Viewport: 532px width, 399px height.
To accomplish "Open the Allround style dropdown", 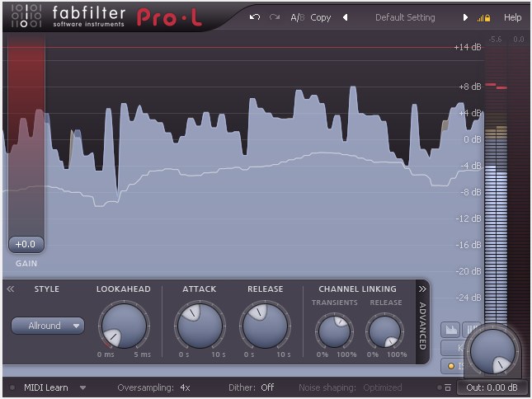I will coord(48,326).
